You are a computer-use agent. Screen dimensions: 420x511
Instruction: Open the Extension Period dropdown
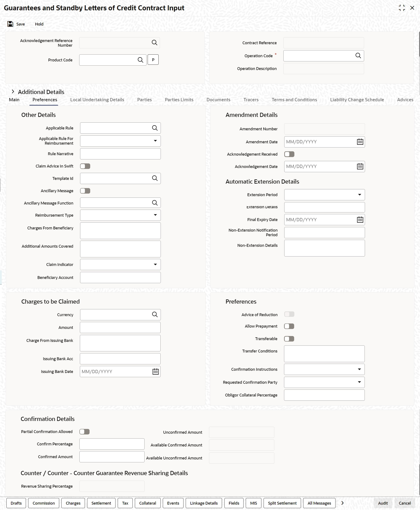(325, 195)
